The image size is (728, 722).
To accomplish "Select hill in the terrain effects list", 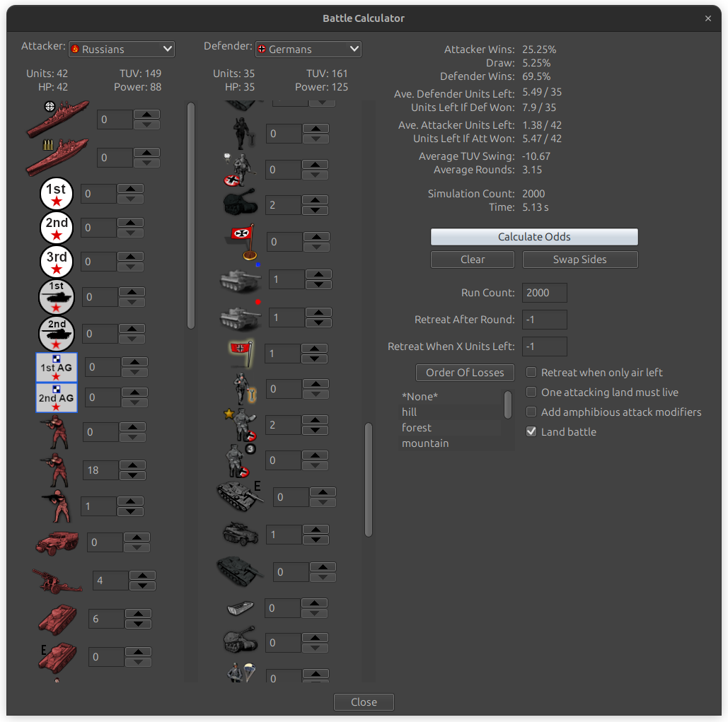I will 409,412.
